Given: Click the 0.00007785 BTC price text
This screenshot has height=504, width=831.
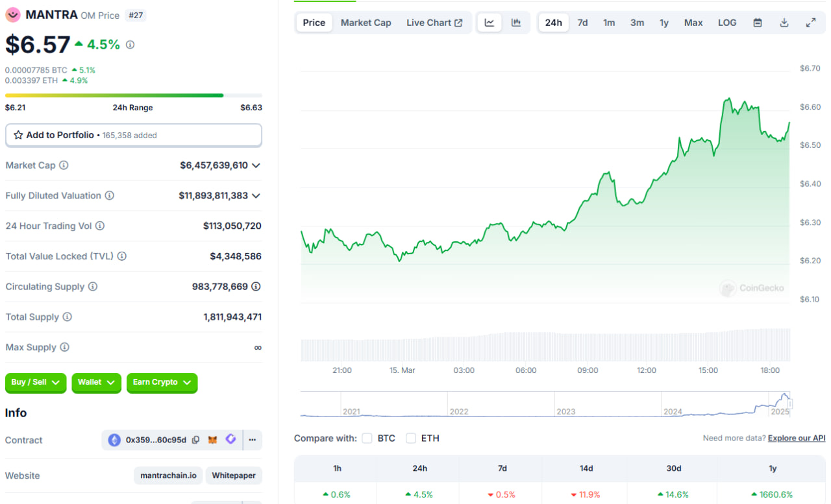Looking at the screenshot, I should 36,70.
